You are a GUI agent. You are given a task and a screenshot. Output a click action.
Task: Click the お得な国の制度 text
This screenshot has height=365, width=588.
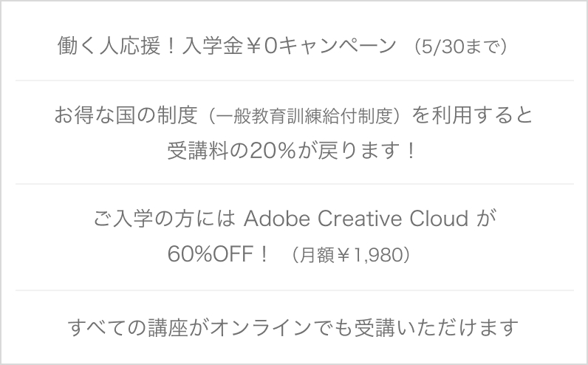coord(126,115)
